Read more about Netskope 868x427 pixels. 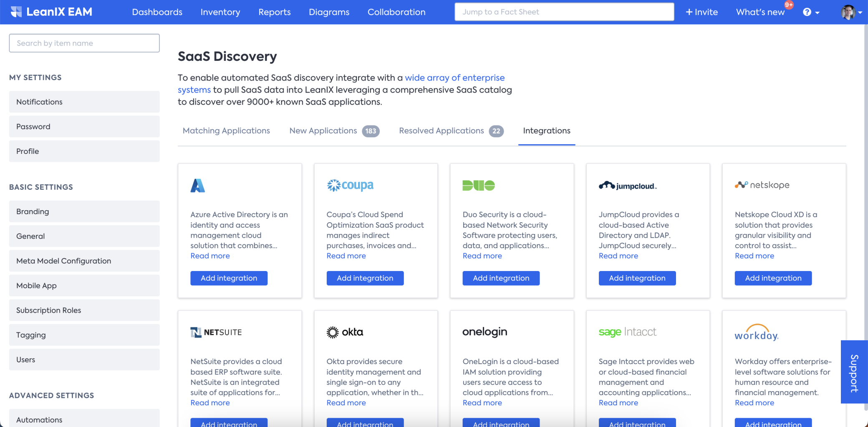click(754, 256)
